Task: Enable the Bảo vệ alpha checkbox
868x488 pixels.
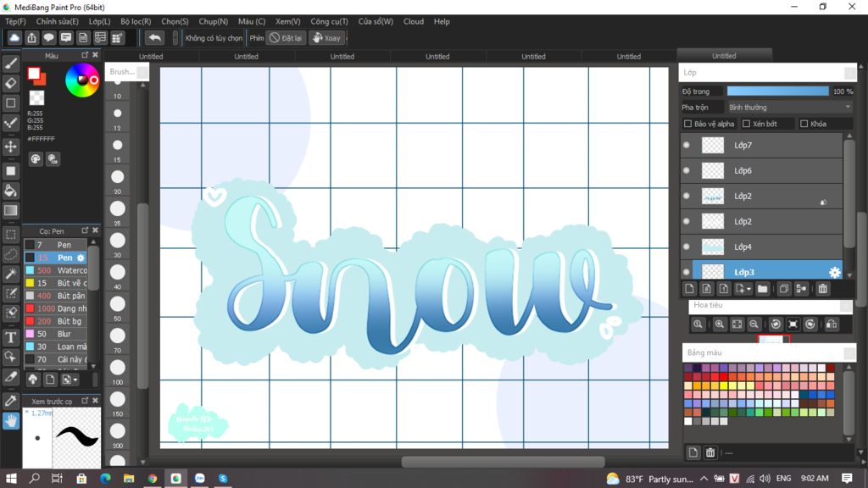Action: click(688, 124)
